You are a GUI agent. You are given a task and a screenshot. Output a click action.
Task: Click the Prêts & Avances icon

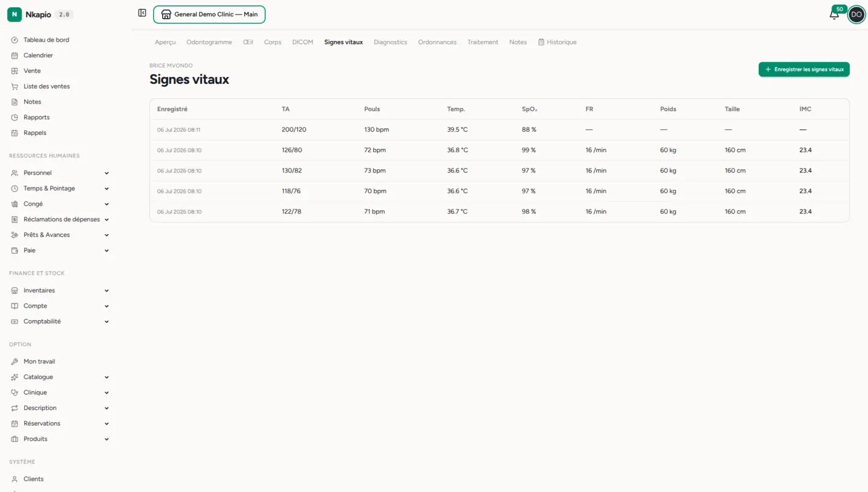tap(14, 235)
